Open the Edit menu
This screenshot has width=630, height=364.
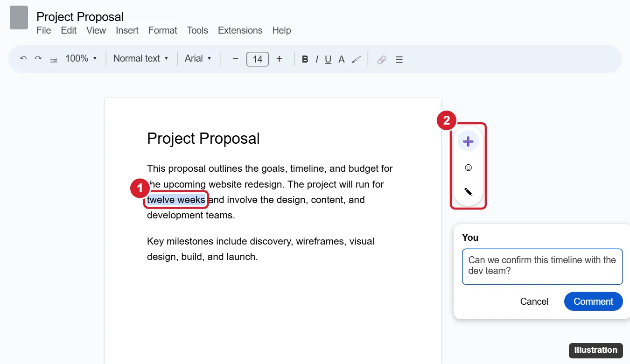click(x=69, y=30)
